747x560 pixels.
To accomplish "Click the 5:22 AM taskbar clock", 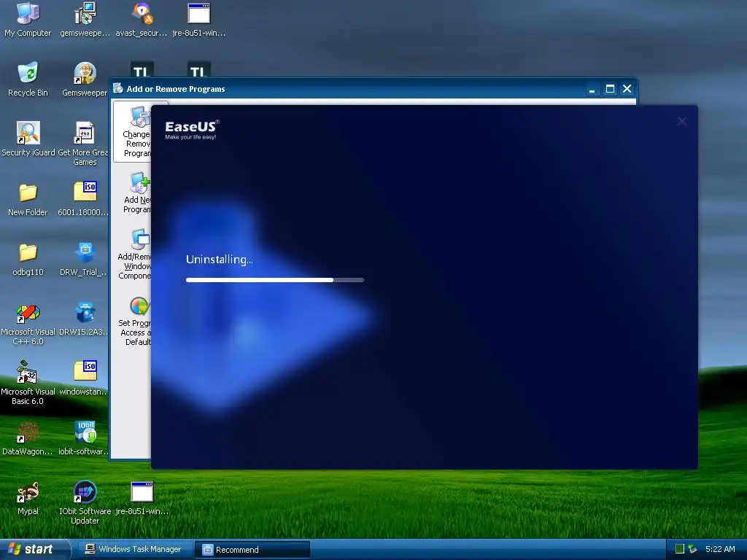I will (x=720, y=549).
